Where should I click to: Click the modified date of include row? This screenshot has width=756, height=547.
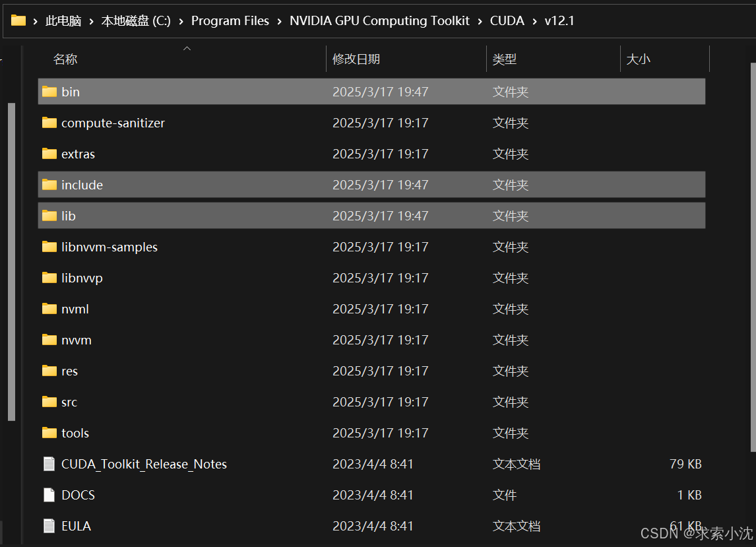[381, 185]
